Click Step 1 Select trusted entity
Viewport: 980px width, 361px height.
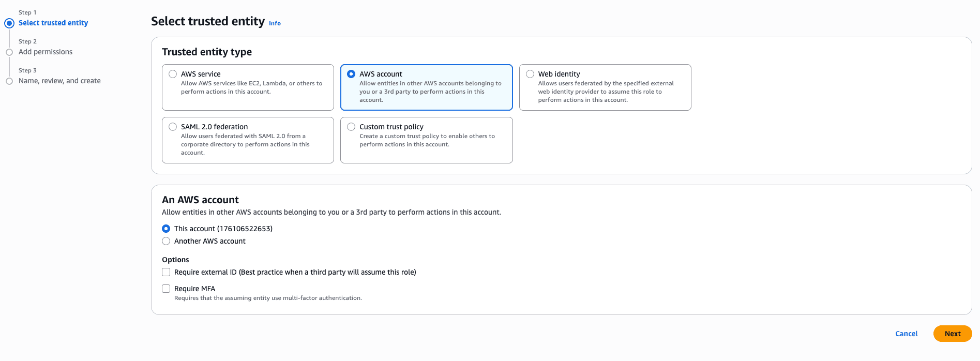(53, 23)
